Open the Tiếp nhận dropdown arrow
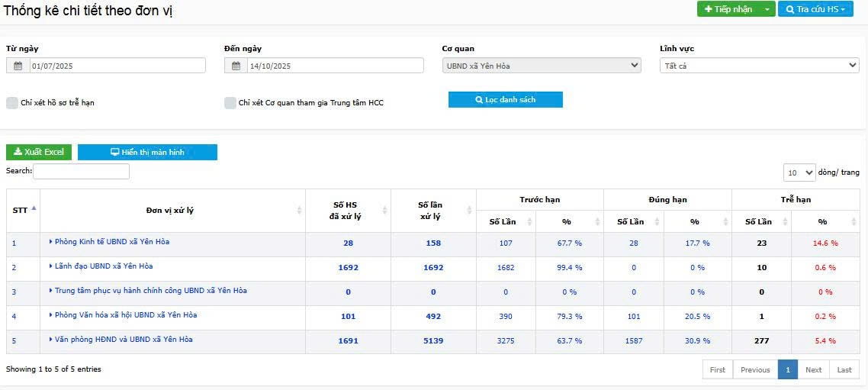 [766, 9]
